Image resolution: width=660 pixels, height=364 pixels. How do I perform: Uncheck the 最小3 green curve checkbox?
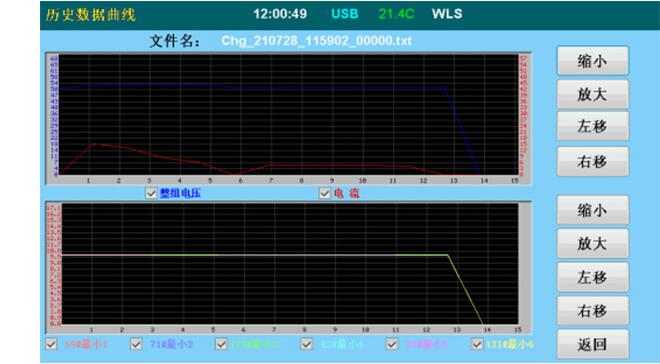click(221, 344)
